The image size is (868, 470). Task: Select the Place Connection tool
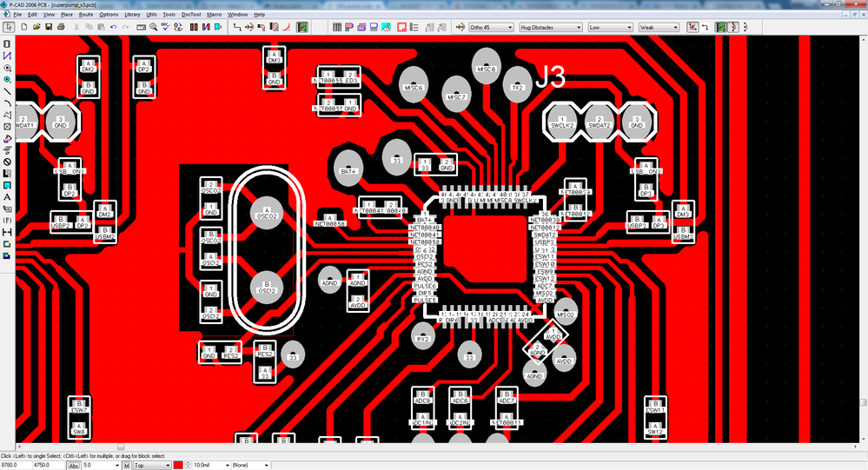click(x=7, y=56)
